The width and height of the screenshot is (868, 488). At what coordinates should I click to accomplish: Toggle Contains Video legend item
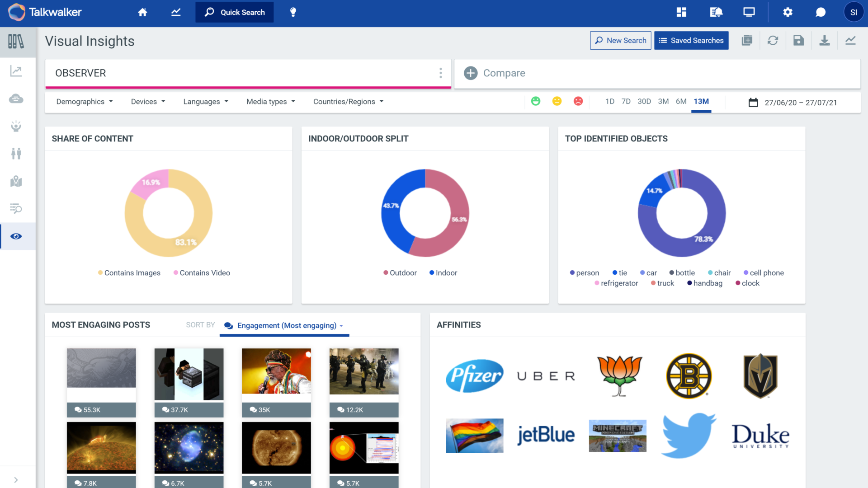pos(202,273)
